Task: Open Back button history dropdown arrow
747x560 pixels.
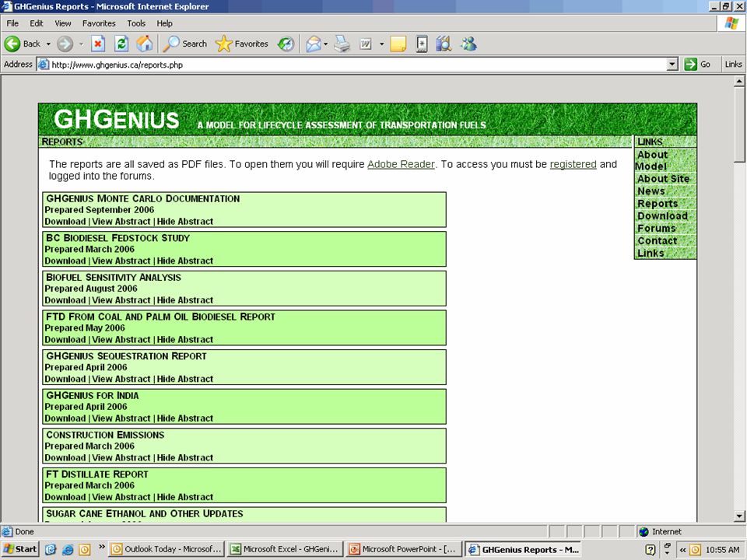Action: click(48, 44)
